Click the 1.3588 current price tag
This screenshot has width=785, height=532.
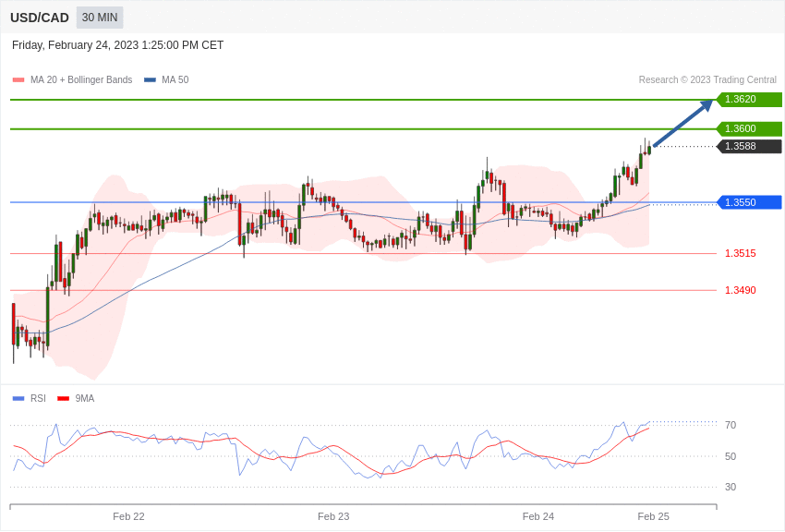(x=749, y=147)
